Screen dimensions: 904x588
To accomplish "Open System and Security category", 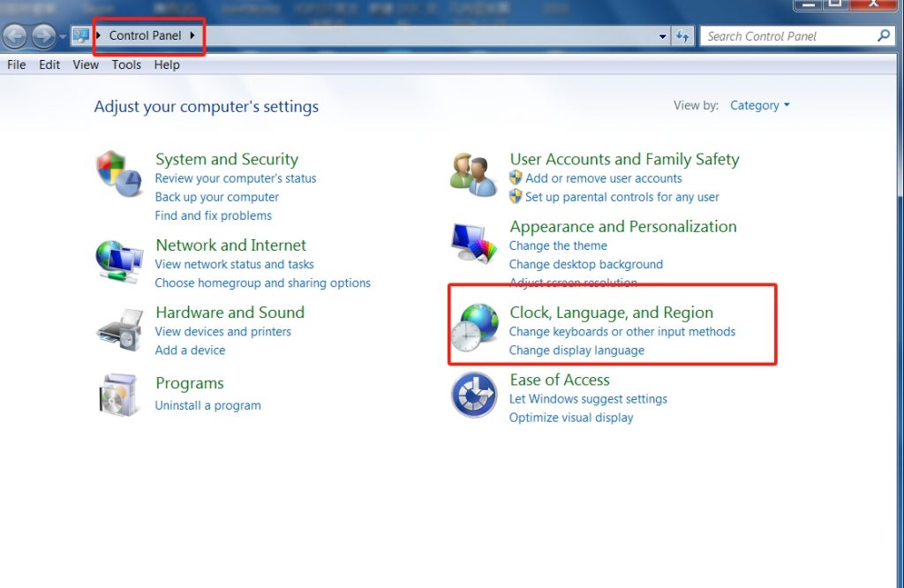I will point(227,159).
